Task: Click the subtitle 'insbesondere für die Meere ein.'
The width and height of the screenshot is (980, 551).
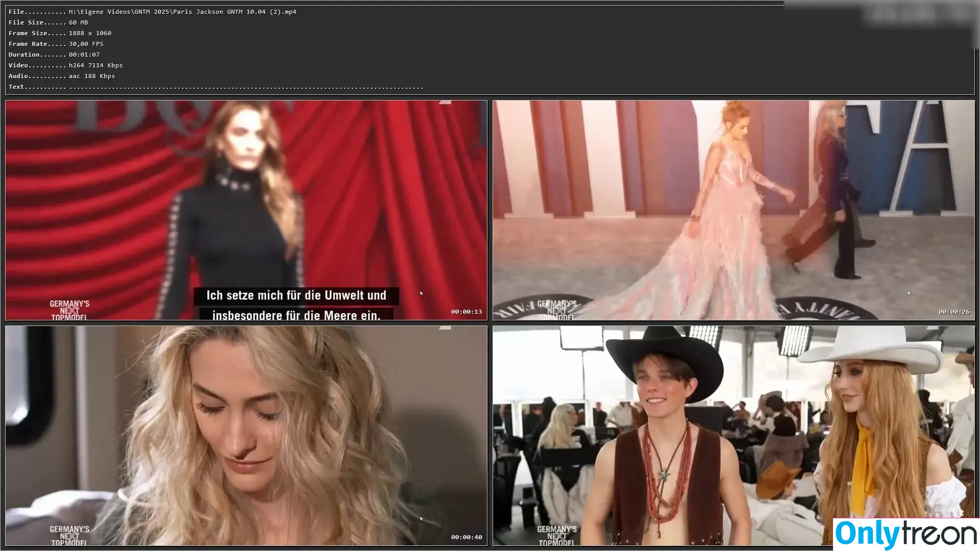Action: pyautogui.click(x=296, y=315)
